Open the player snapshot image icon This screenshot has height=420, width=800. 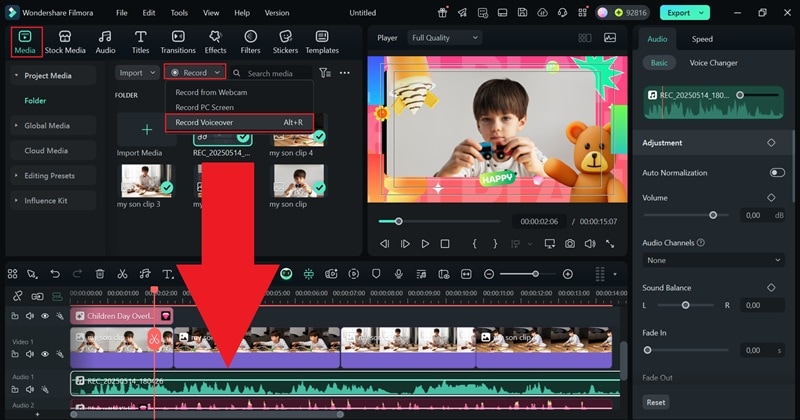[x=610, y=38]
